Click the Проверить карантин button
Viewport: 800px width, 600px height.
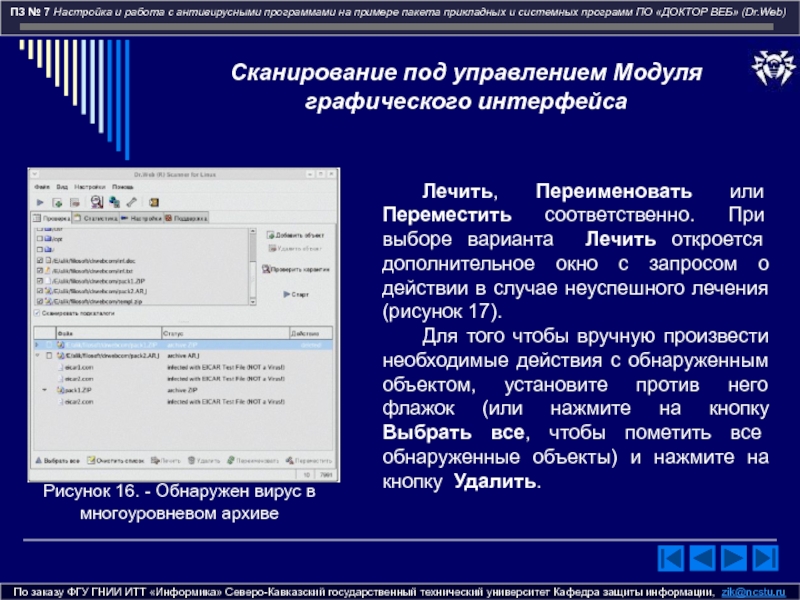(x=295, y=269)
